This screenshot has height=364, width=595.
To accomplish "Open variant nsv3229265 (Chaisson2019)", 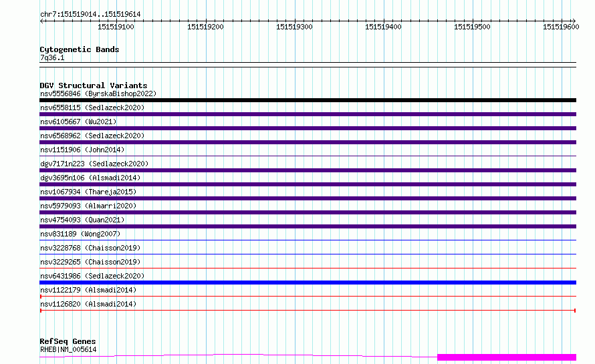I will pos(90,262).
